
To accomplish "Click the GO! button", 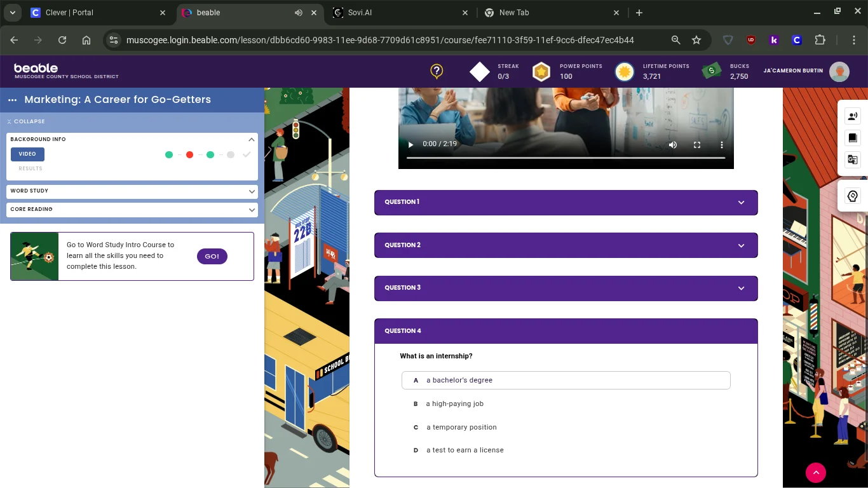I will (212, 256).
